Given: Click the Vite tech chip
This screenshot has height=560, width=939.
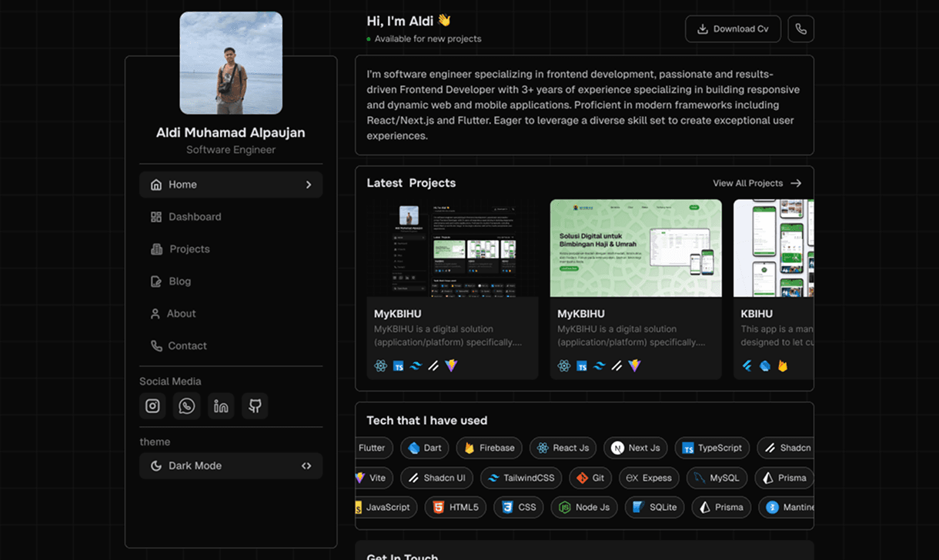Looking at the screenshot, I should click(x=375, y=478).
